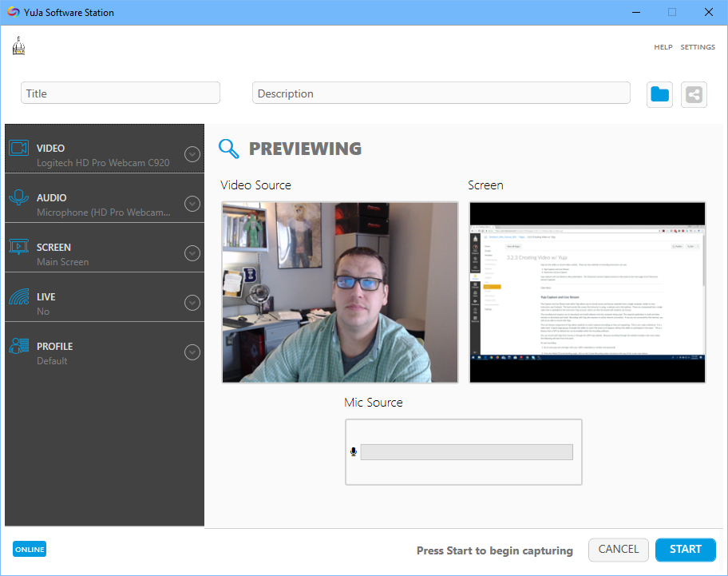Image resolution: width=728 pixels, height=576 pixels.
Task: Click the institution logo at top left
Action: (x=18, y=46)
